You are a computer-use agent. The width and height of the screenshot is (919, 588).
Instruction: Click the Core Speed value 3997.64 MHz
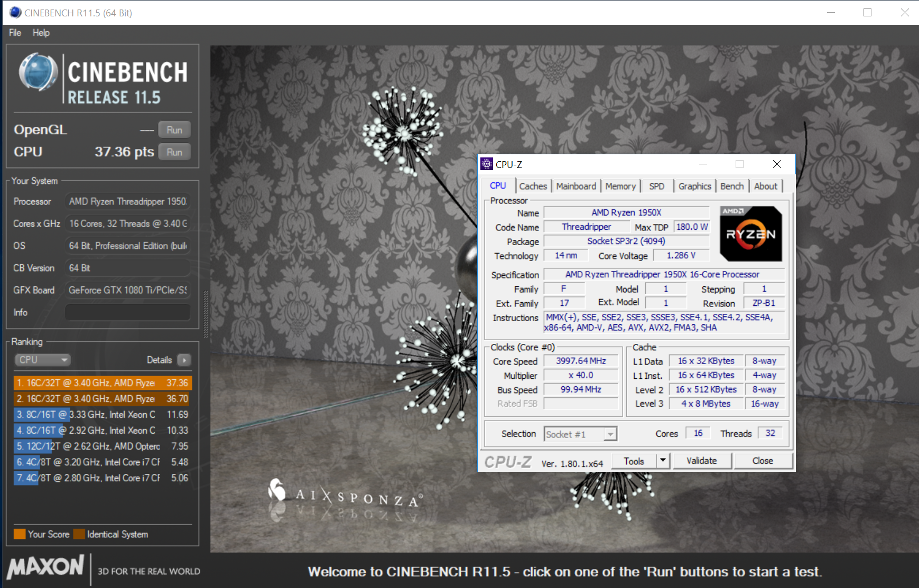581,361
